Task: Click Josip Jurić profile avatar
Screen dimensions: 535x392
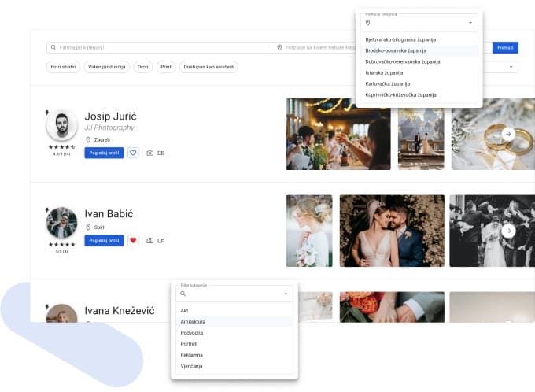Action: (x=61, y=125)
